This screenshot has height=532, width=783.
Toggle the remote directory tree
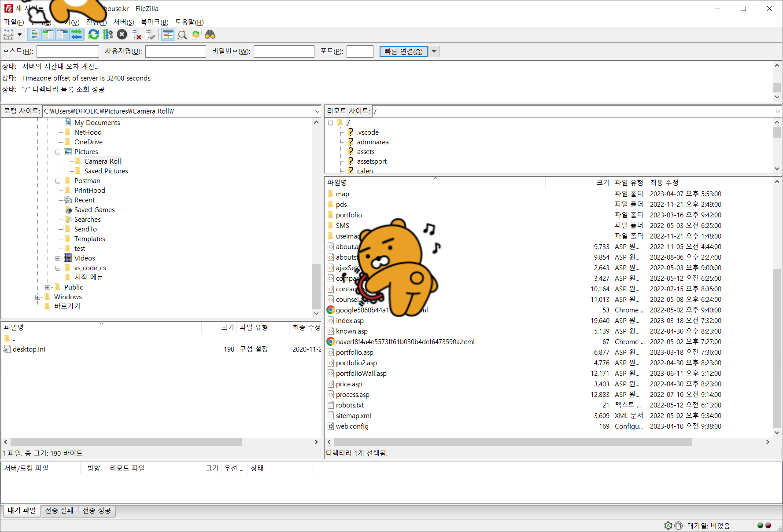63,34
